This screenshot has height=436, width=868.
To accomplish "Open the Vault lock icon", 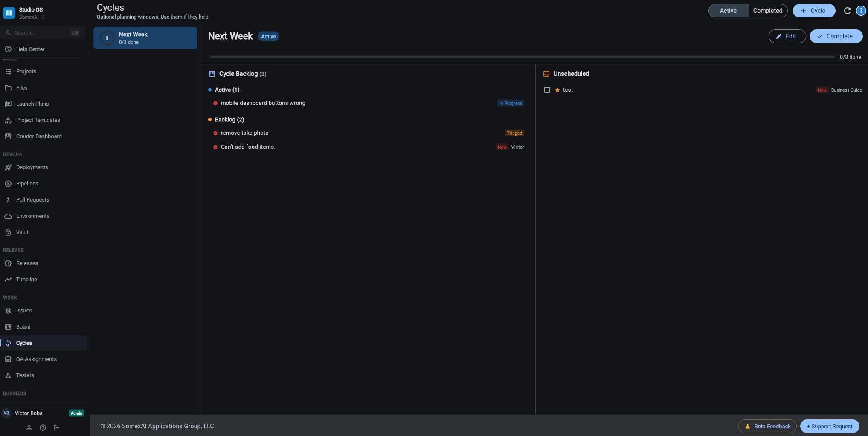I will 8,232.
